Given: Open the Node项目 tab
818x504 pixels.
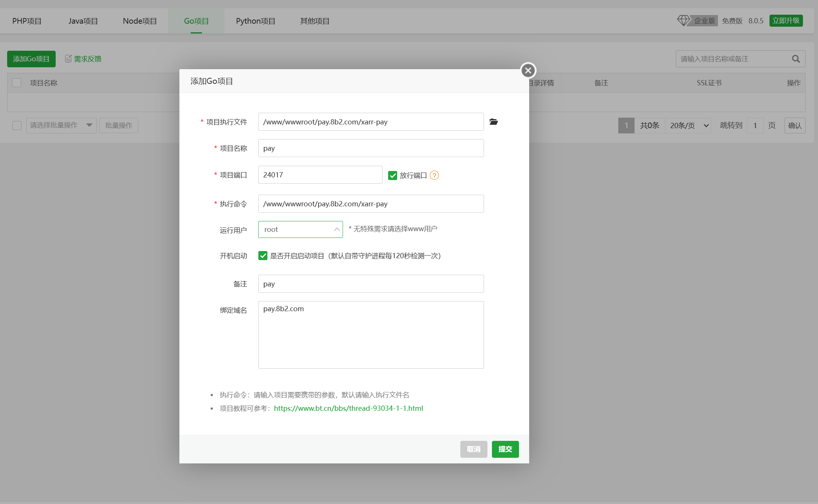Looking at the screenshot, I should tap(139, 21).
